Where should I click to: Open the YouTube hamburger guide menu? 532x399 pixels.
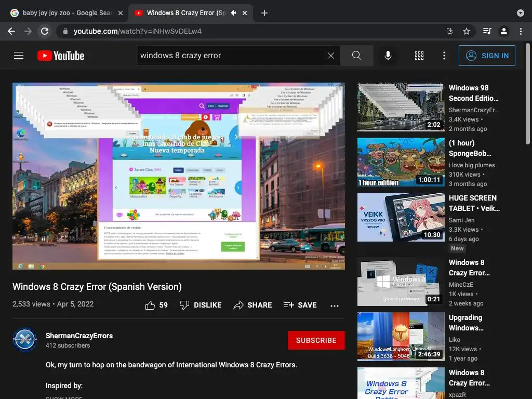pyautogui.click(x=19, y=55)
